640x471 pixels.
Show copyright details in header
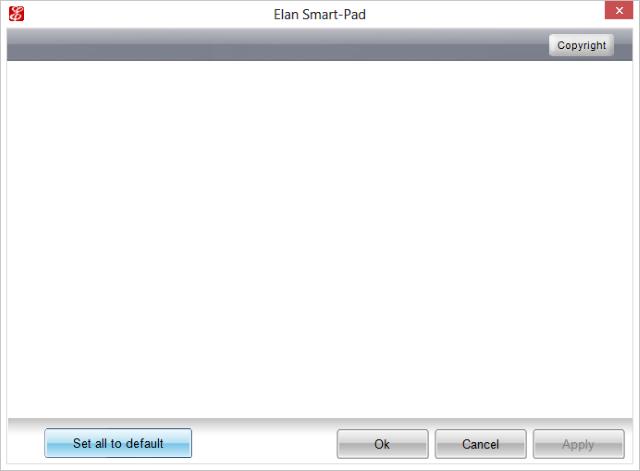581,45
